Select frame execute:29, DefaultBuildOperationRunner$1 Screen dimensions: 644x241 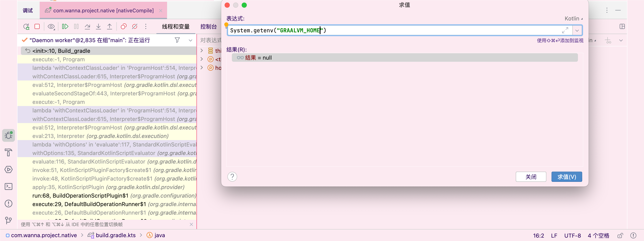tap(107, 204)
